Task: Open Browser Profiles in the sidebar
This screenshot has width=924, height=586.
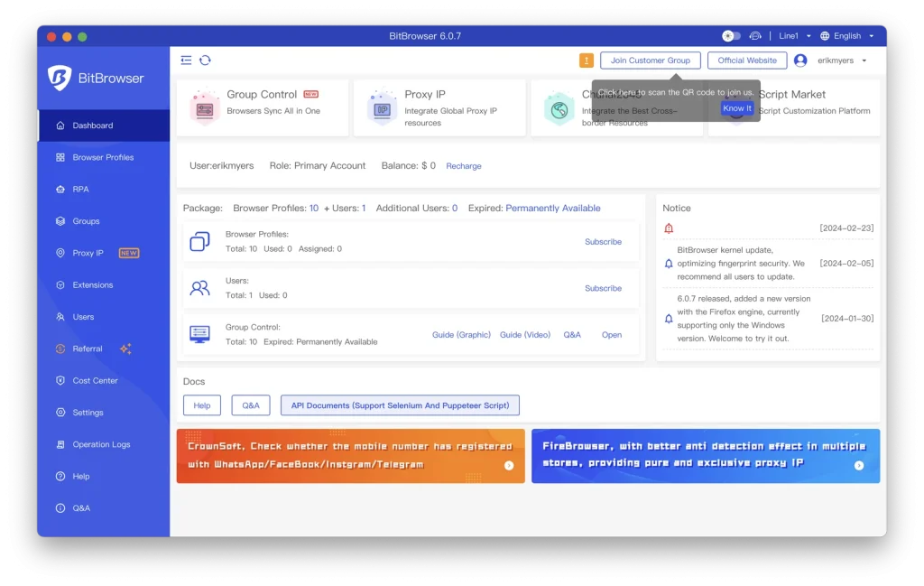Action: 103,158
